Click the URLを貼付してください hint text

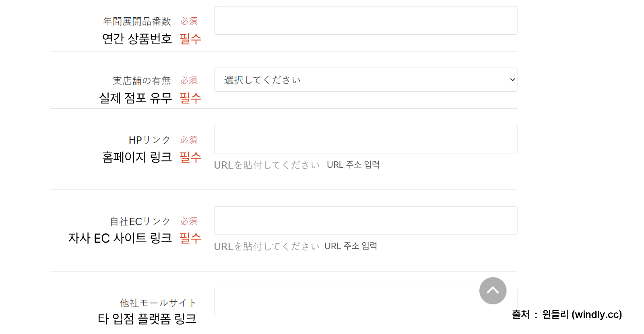(x=266, y=165)
